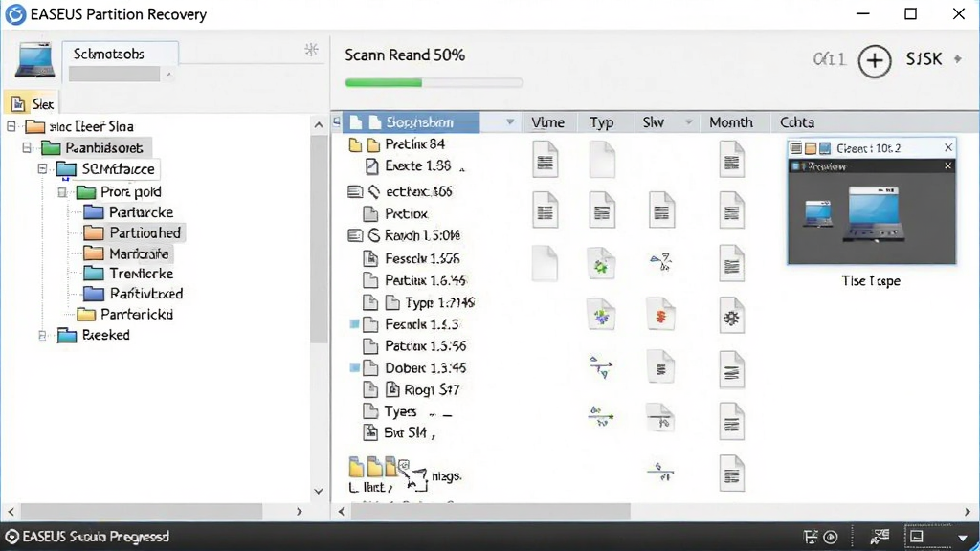Click the nlags. label at bottom
The image size is (980, 551).
pos(446,476)
